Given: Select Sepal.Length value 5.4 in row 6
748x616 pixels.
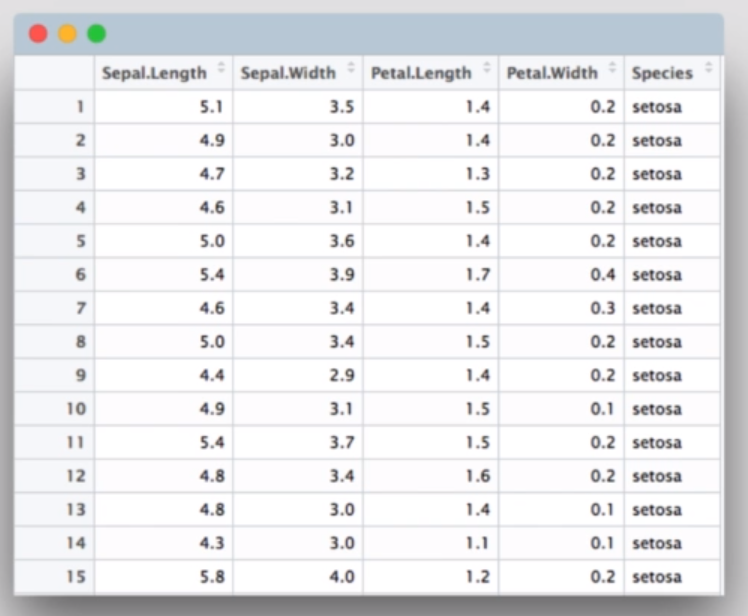Looking at the screenshot, I should coord(164,274).
